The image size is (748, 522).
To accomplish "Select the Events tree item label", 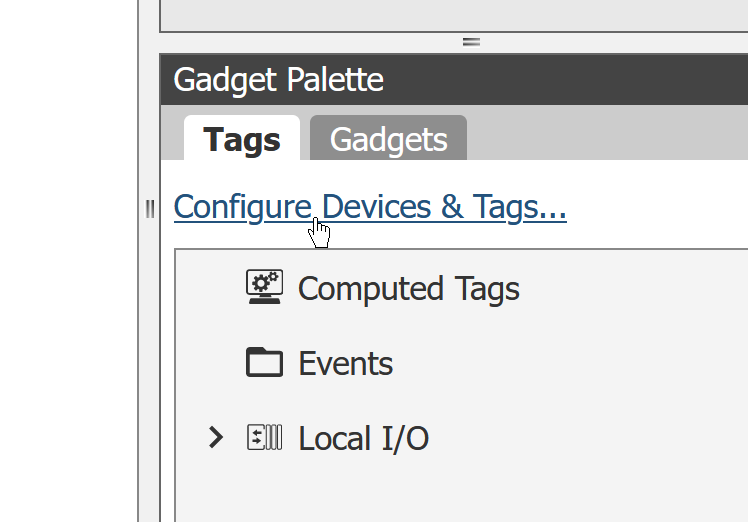I will point(346,364).
